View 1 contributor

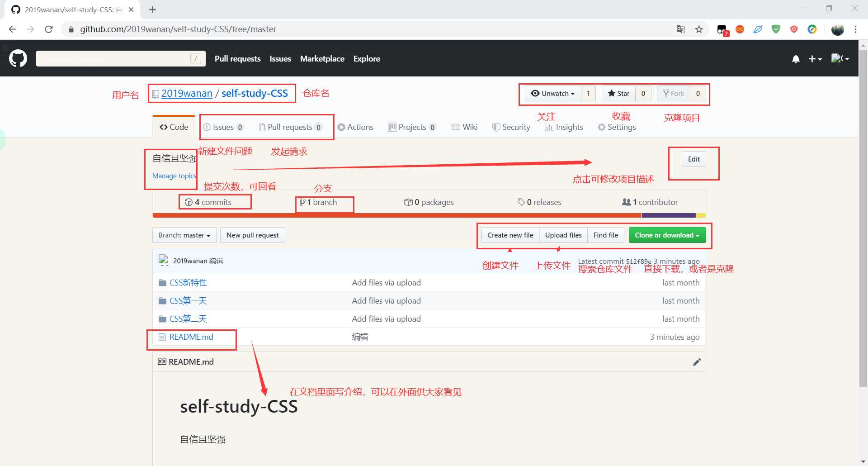(650, 202)
